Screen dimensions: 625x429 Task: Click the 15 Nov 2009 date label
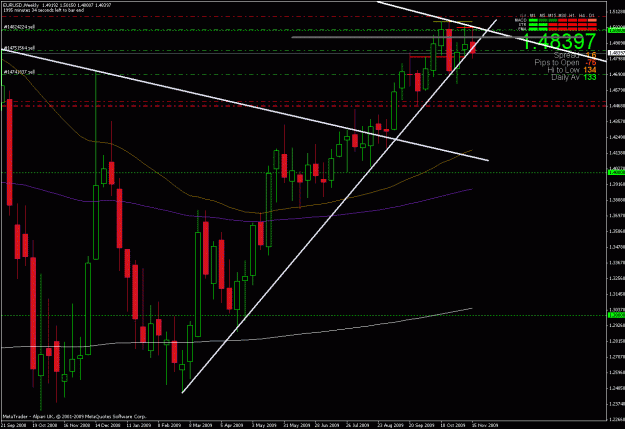(485, 425)
